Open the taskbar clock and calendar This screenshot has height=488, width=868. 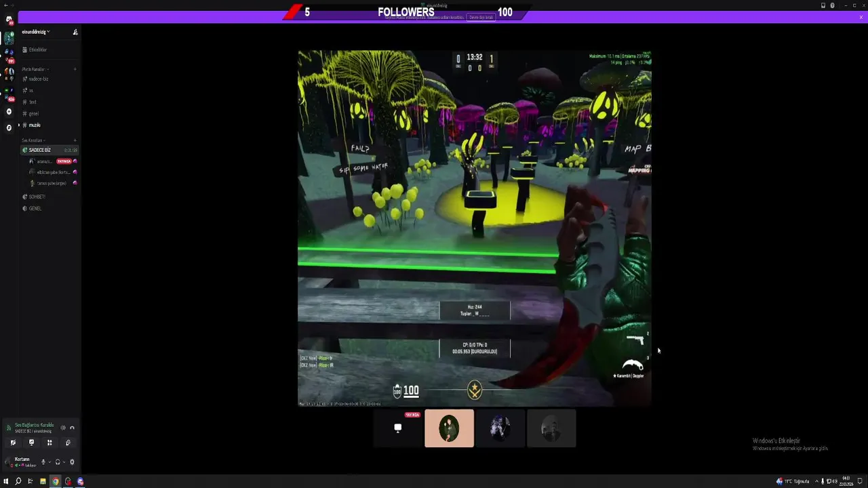[x=846, y=481]
